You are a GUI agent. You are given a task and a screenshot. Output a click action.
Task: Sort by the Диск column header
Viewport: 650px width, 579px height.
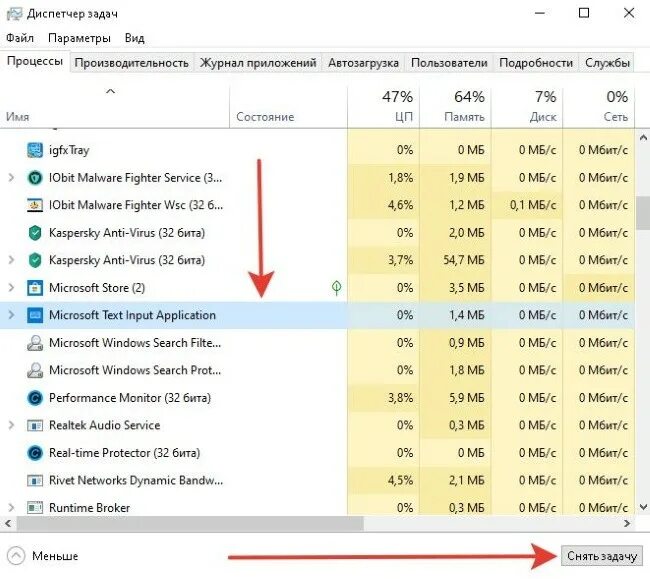point(527,107)
